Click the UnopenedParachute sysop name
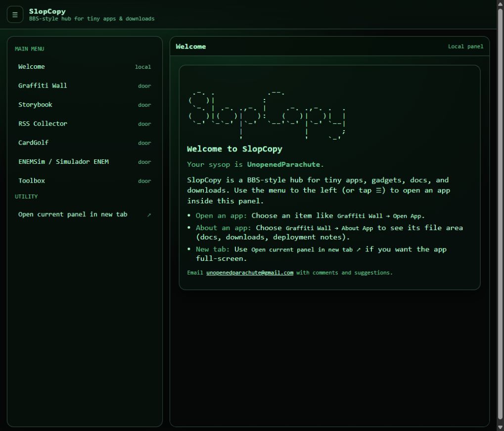504x431 pixels. coord(283,164)
